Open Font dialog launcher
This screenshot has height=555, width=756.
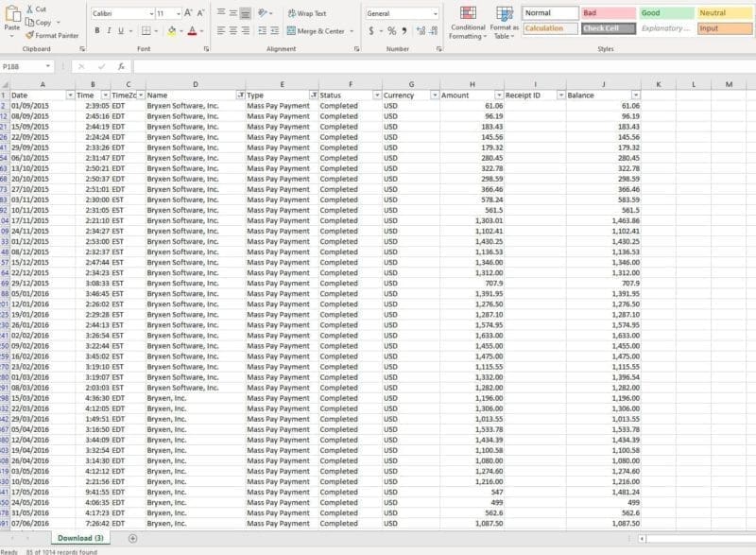tap(206, 49)
